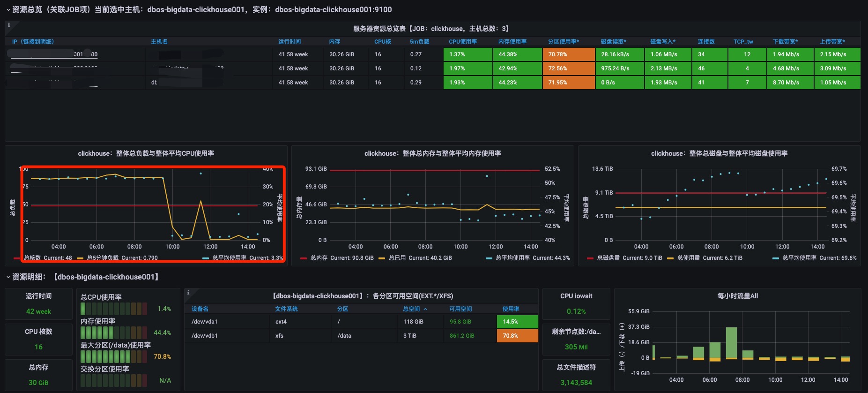
Task: Open 整体总内存与整体平均内存使用率 panel title menu
Action: pyautogui.click(x=433, y=153)
